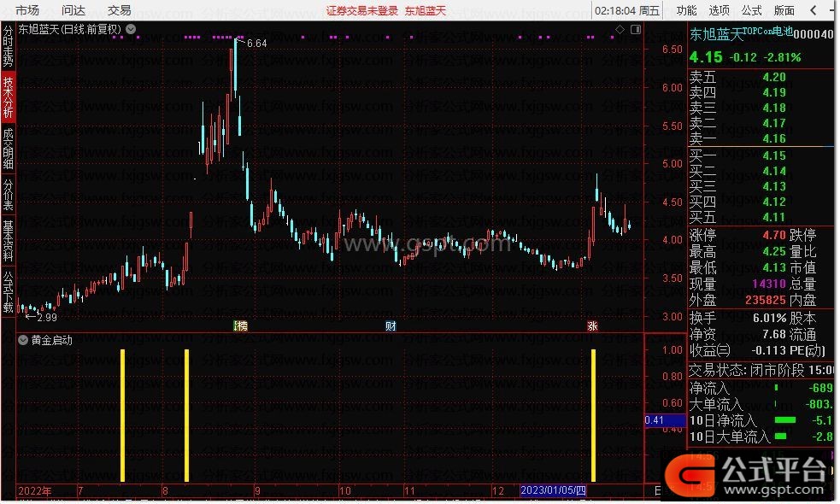Open the 市场 menu
The image size is (840, 504).
[26, 10]
